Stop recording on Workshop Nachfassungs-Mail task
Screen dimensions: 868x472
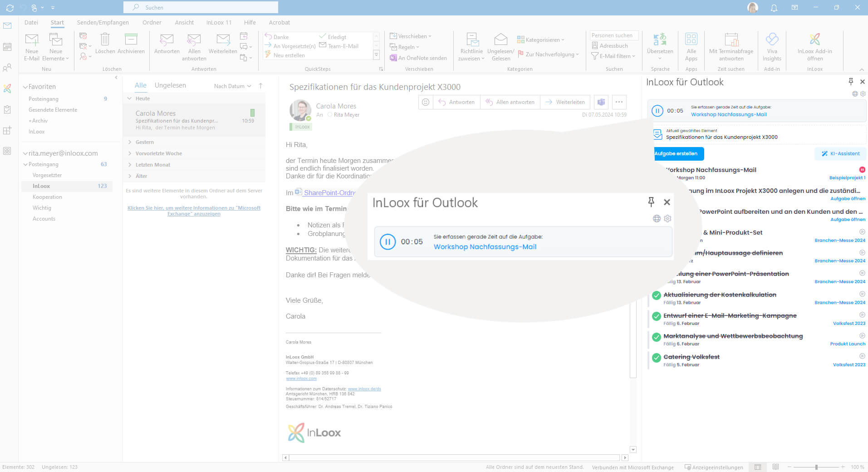pyautogui.click(x=862, y=170)
